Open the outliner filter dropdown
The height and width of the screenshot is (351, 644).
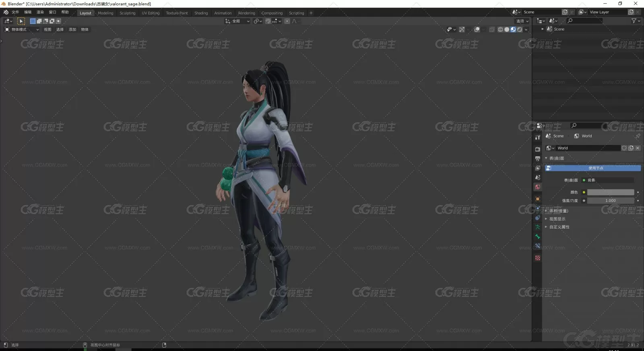[x=635, y=21]
